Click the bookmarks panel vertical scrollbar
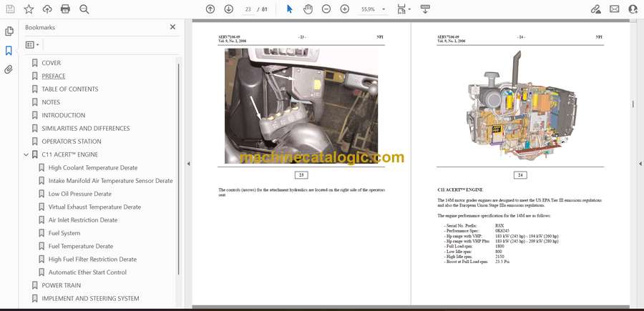The width and height of the screenshot is (644, 311). click(x=178, y=143)
